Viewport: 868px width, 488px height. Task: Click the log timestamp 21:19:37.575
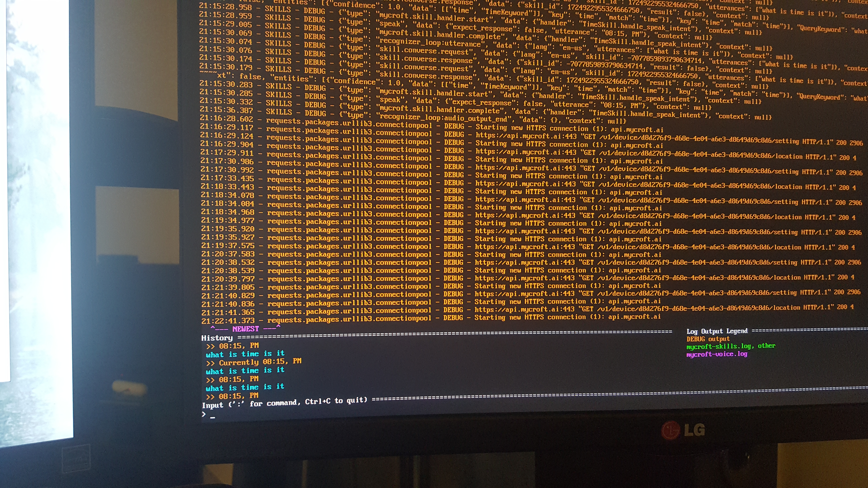(x=228, y=245)
